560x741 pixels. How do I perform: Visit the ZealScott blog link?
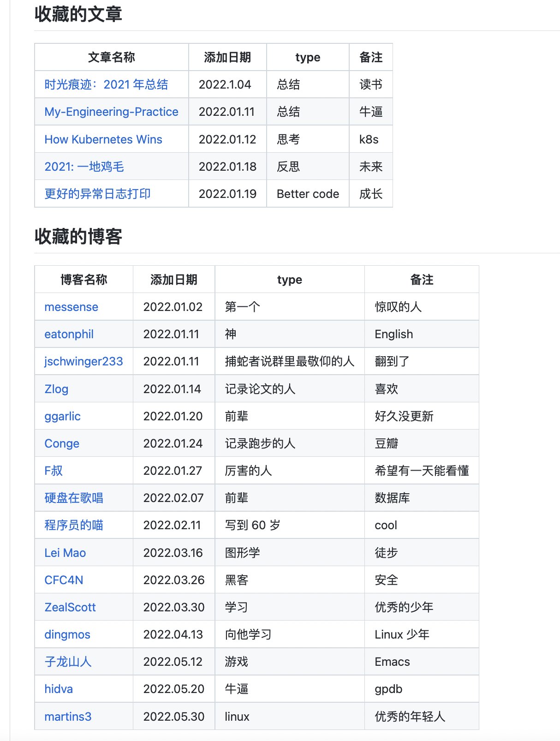coord(70,607)
